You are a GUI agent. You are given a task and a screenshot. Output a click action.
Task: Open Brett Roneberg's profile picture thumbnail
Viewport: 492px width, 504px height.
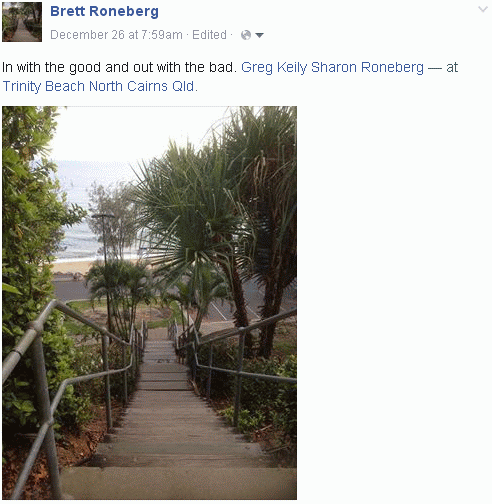pos(22,22)
